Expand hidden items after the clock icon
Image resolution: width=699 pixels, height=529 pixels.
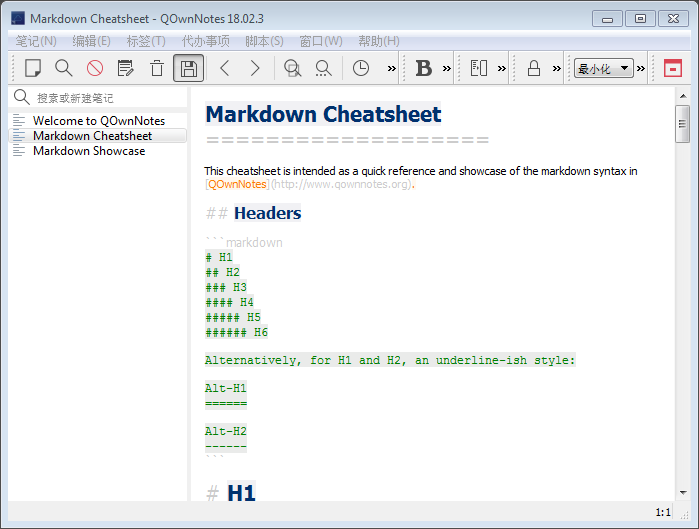tap(391, 68)
